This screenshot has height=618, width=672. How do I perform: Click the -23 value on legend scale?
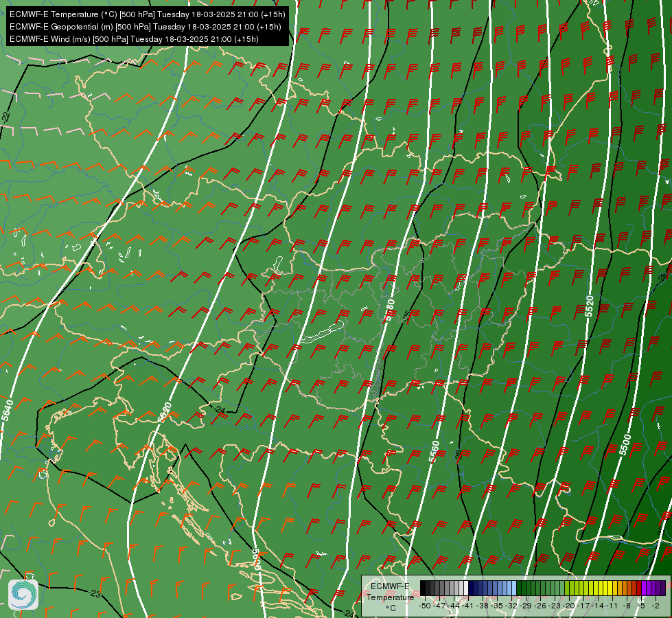coord(554,606)
